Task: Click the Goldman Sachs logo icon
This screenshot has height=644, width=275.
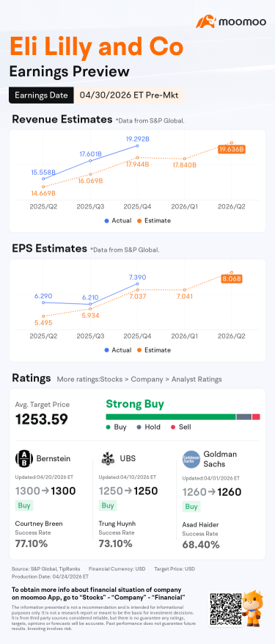Action: [x=191, y=458]
